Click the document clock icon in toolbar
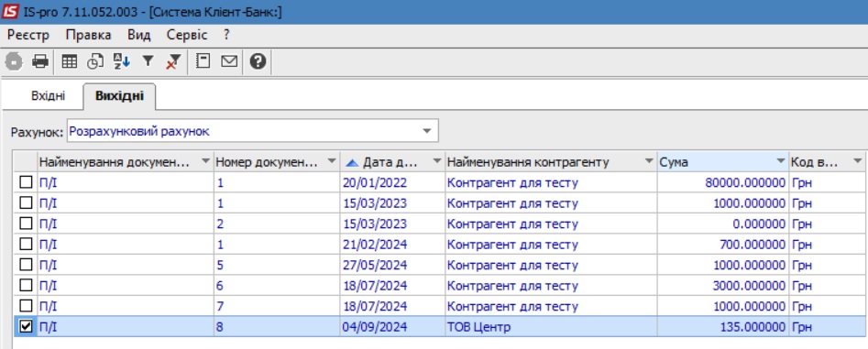The width and height of the screenshot is (868, 349). pyautogui.click(x=95, y=61)
